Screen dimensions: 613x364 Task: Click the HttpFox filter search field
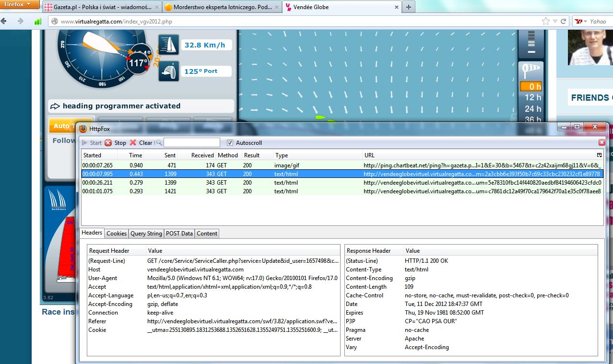(191, 143)
